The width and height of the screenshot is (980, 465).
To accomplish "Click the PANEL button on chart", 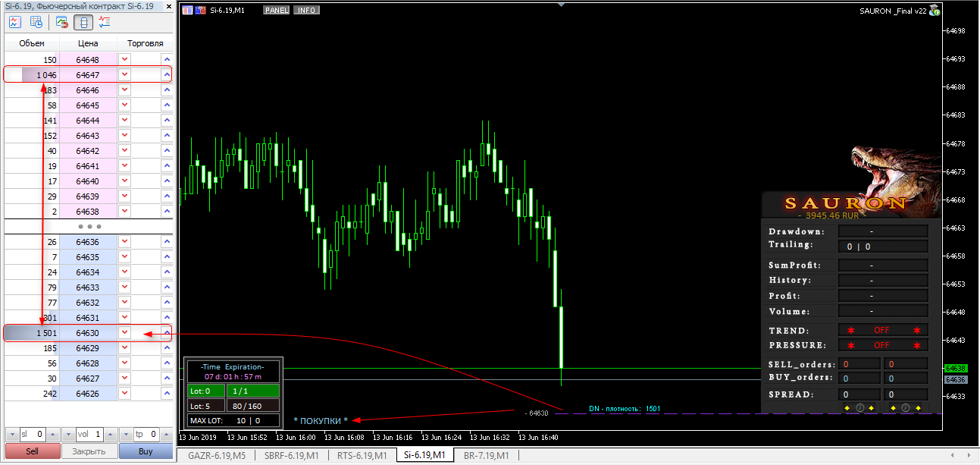I will 277,11.
